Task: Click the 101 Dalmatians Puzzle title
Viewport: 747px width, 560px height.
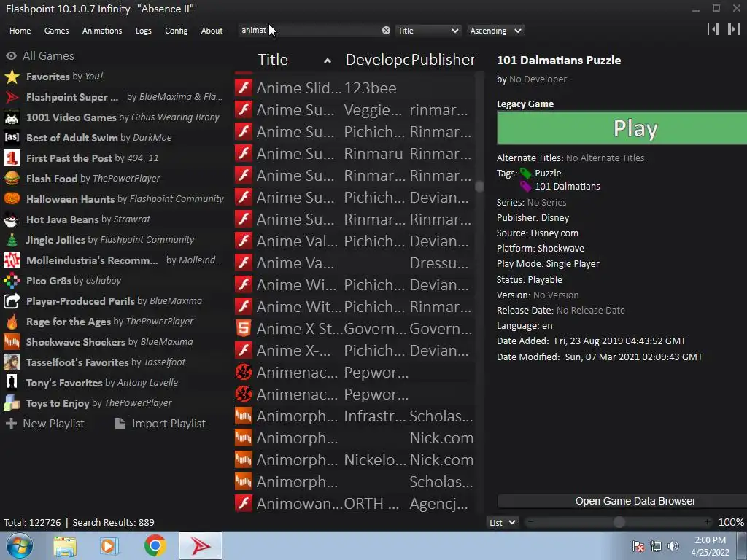Action: (559, 61)
